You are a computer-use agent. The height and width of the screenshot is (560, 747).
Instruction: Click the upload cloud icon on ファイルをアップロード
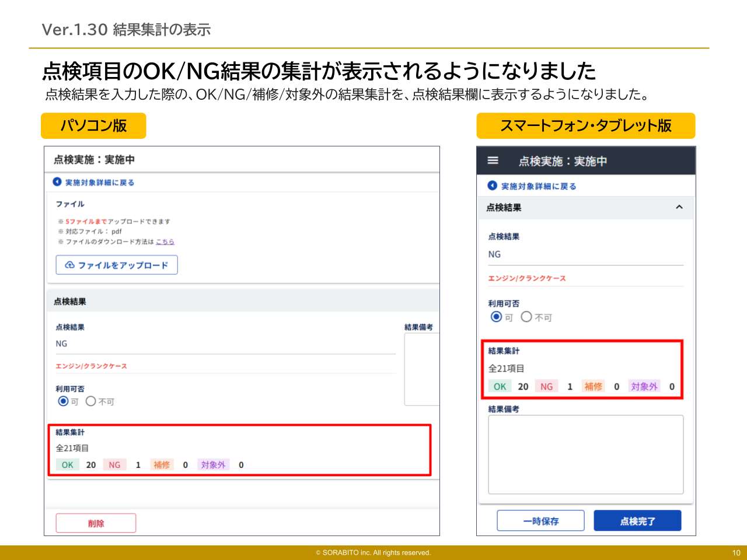click(x=70, y=265)
